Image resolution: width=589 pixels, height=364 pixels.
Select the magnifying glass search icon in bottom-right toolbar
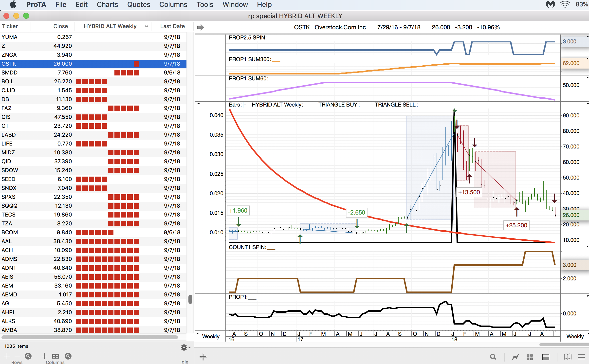click(493, 356)
